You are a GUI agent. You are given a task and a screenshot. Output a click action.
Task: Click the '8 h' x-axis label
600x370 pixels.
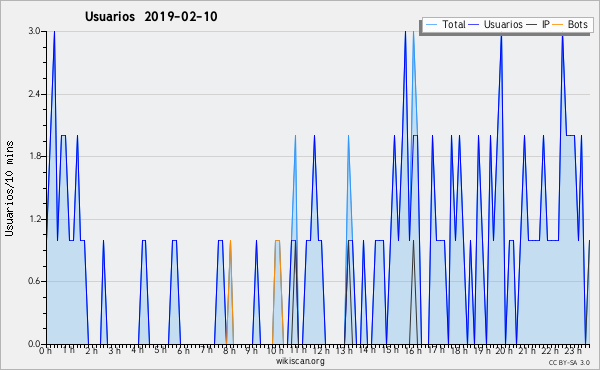(229, 350)
